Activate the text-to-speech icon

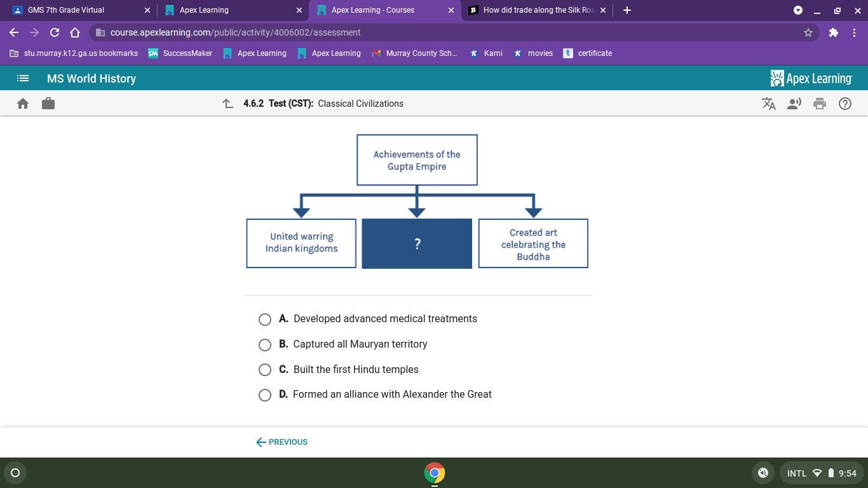pyautogui.click(x=794, y=104)
